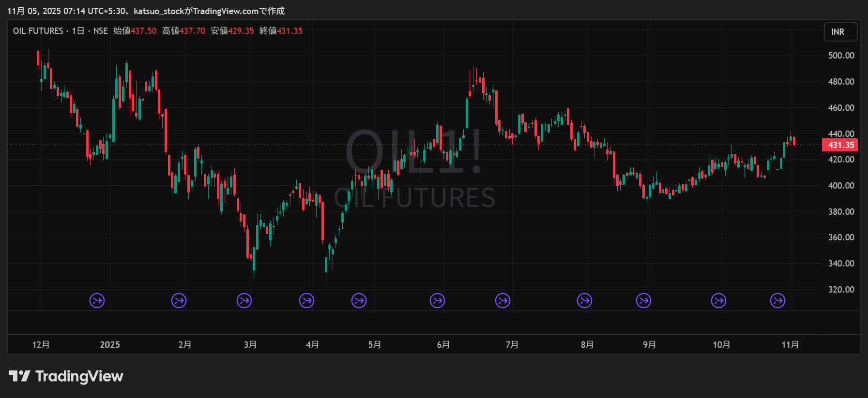Click the futures rollover marker before the 2025 label
Viewport: 868px width, 398px height.
(97, 301)
